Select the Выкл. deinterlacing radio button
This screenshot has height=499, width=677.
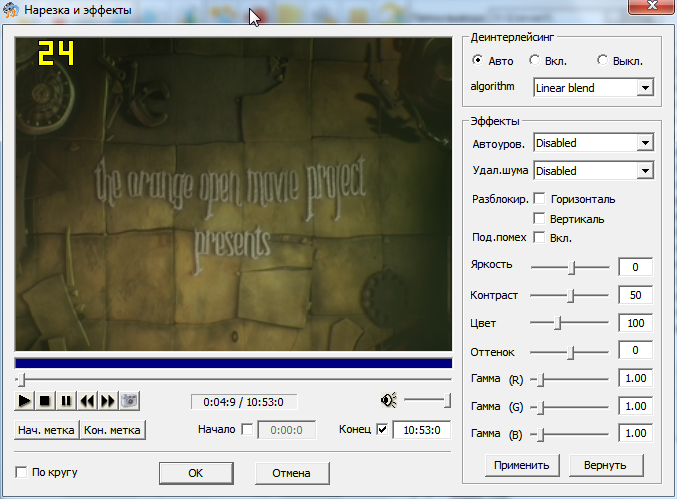click(602, 60)
